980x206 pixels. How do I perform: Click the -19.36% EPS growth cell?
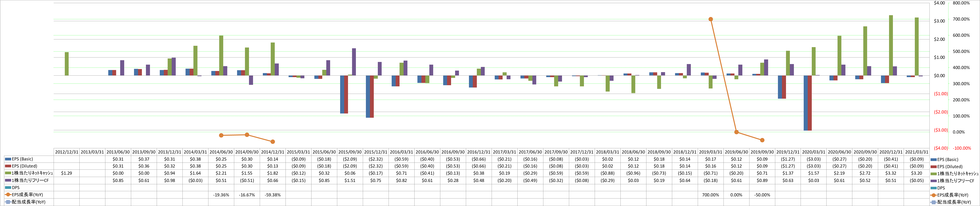click(221, 195)
